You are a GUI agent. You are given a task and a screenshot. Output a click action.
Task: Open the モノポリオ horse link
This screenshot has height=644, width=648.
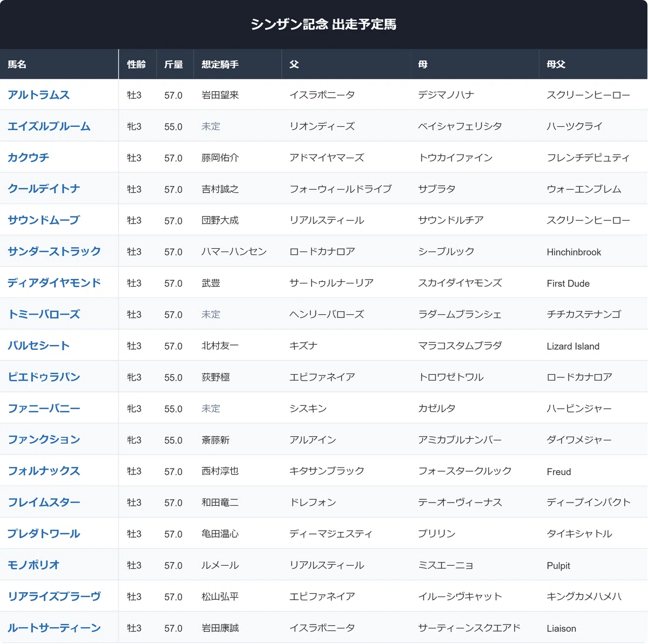tap(33, 565)
